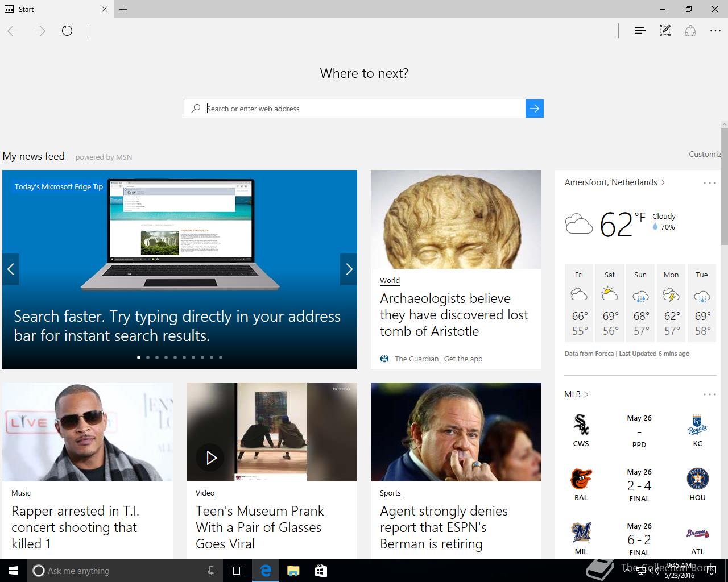Image resolution: width=728 pixels, height=582 pixels.
Task: Click the page vertical scrollbar thumb
Action: [x=725, y=186]
